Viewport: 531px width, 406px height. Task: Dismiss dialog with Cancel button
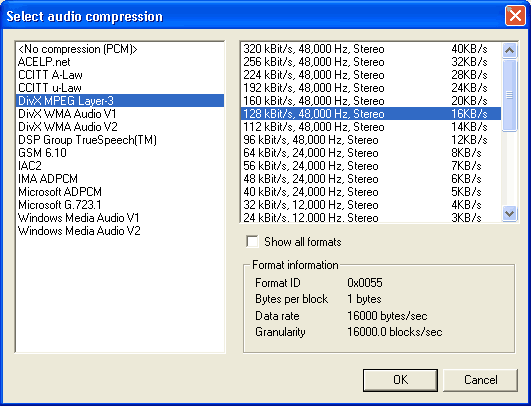pyautogui.click(x=481, y=380)
